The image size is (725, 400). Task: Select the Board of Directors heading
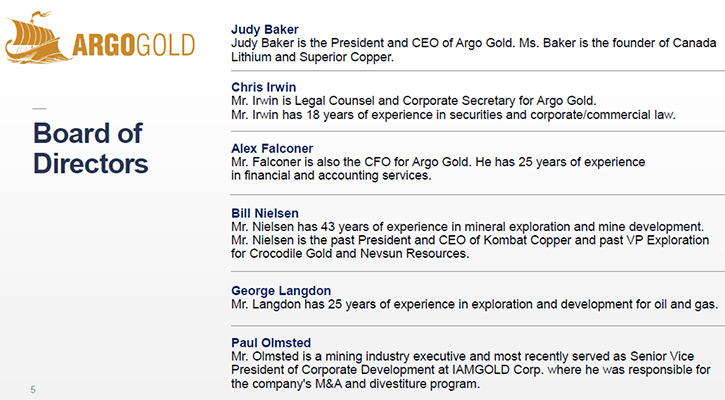tap(91, 148)
